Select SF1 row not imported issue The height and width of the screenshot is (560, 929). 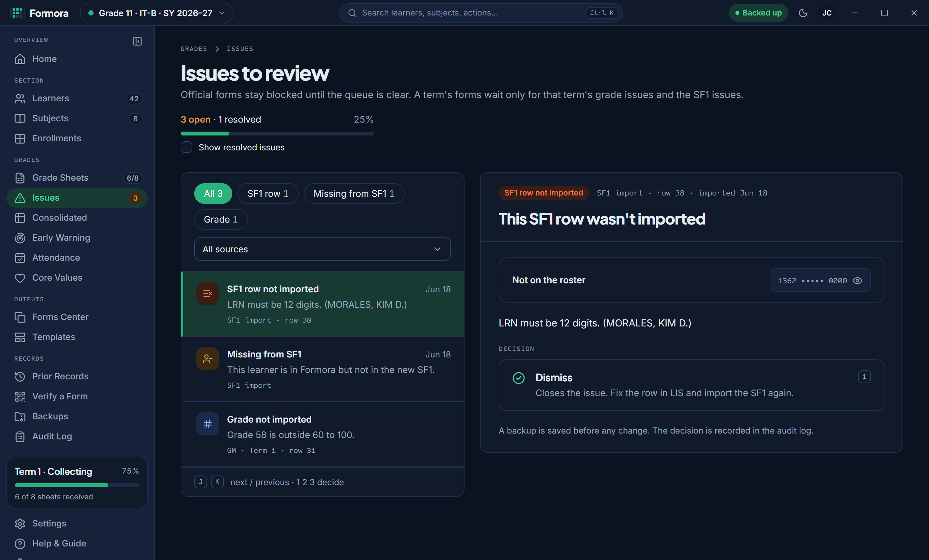[323, 304]
